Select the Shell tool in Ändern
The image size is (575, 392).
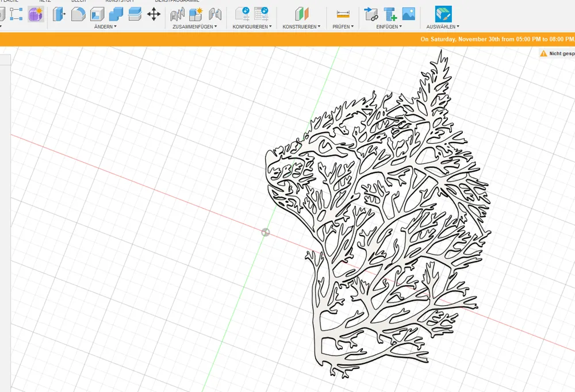pyautogui.click(x=97, y=14)
